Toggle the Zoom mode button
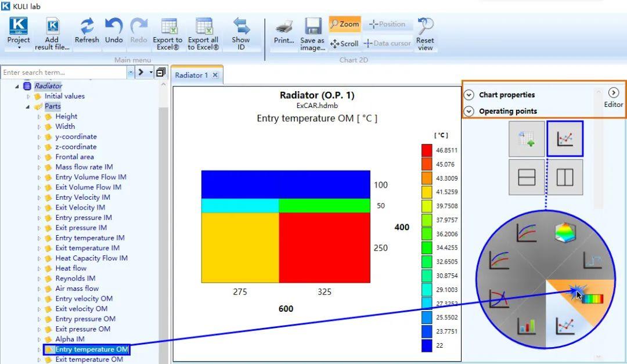Image resolution: width=627 pixels, height=364 pixels. 345,24
